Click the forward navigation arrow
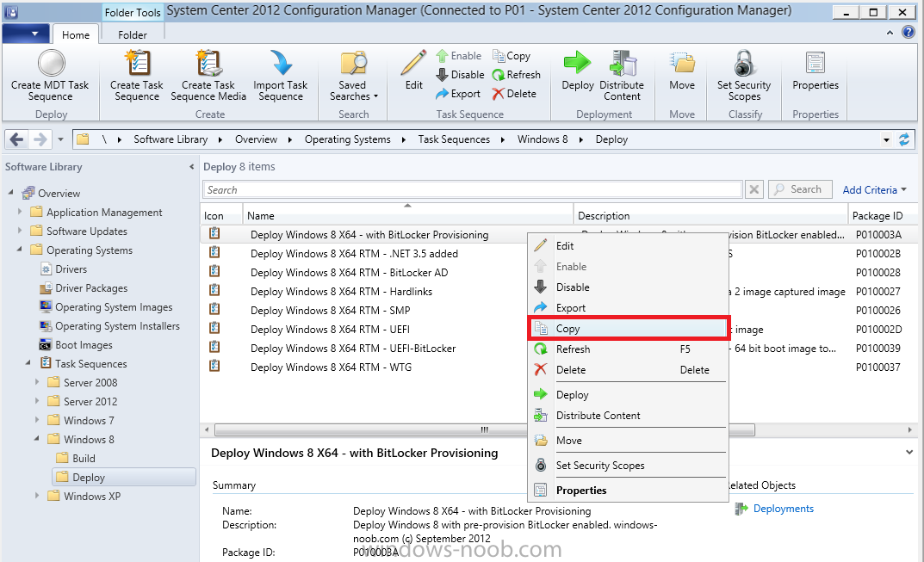 (x=40, y=139)
